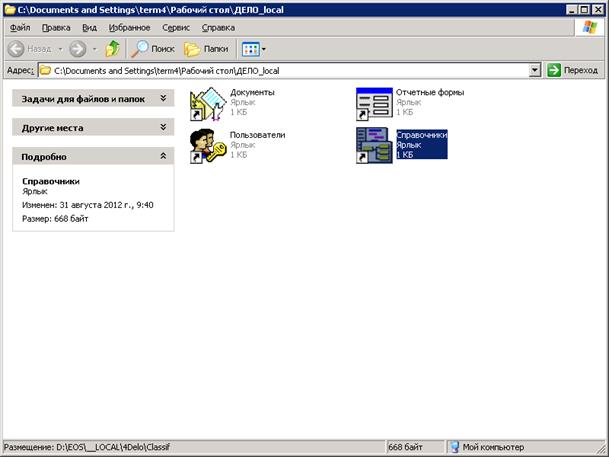Click the folder icon in address bar

click(x=45, y=70)
